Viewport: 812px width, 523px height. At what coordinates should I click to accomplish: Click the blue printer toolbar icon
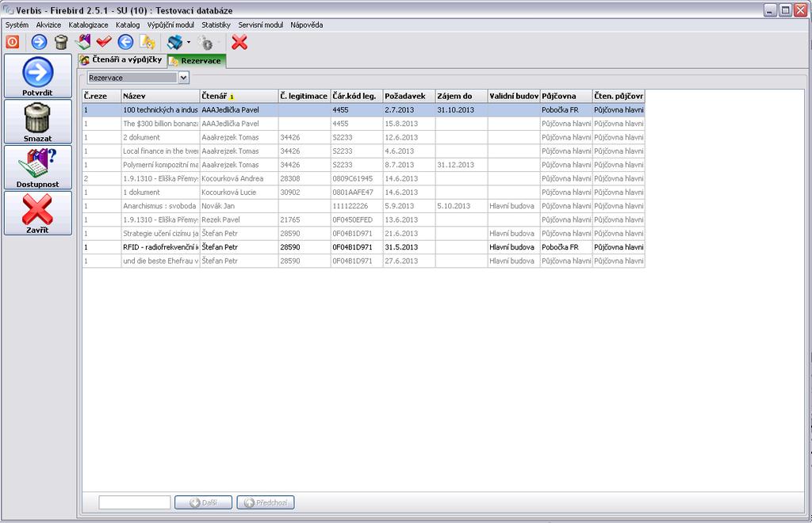point(175,42)
